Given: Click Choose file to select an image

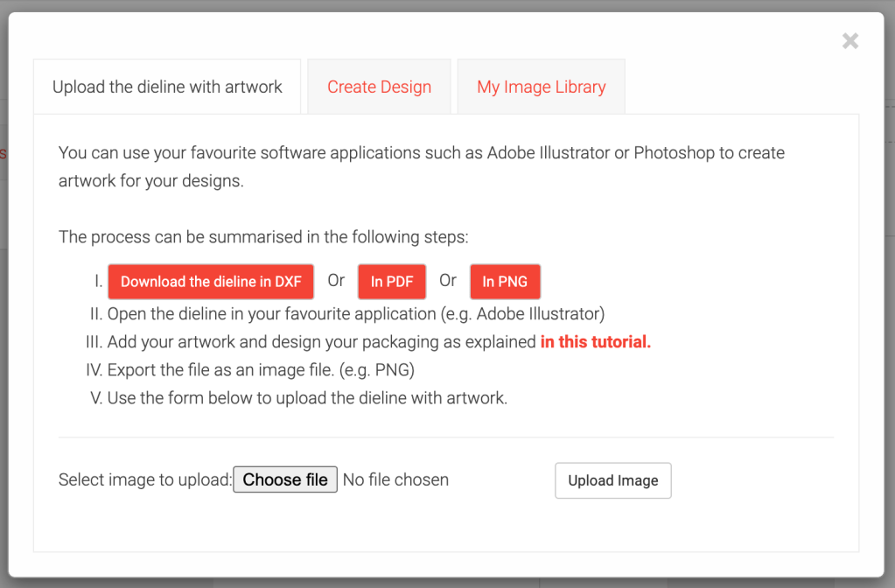Looking at the screenshot, I should [x=284, y=479].
